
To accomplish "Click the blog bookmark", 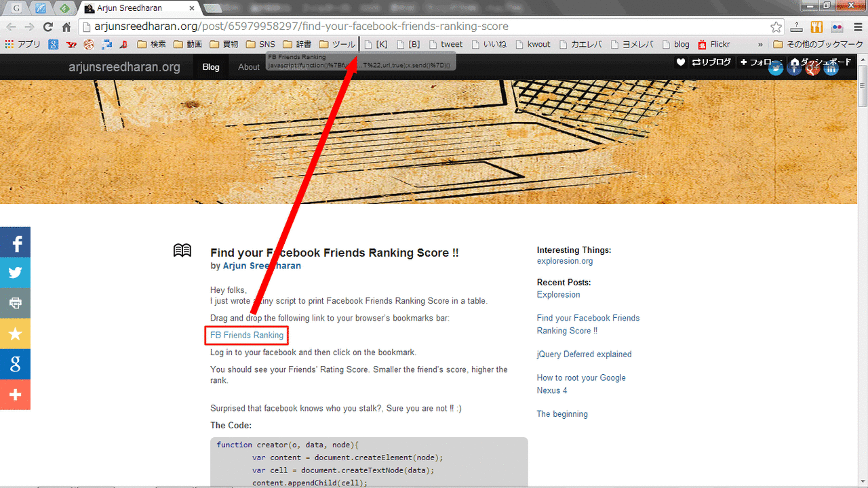I will tap(675, 44).
